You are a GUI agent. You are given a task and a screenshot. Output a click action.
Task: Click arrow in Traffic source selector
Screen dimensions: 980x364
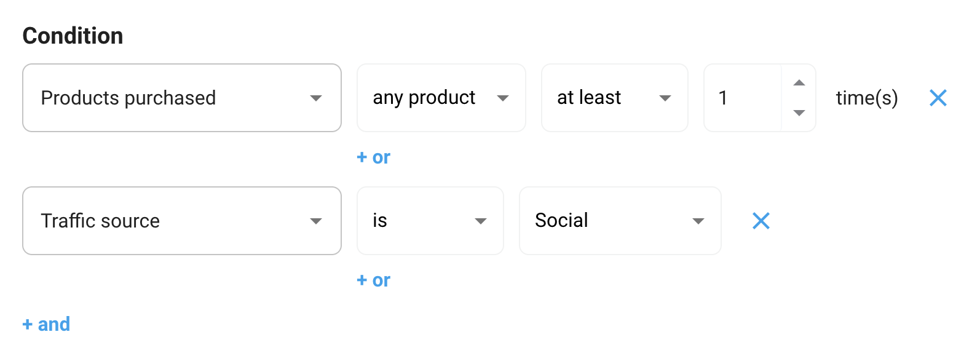(x=316, y=221)
